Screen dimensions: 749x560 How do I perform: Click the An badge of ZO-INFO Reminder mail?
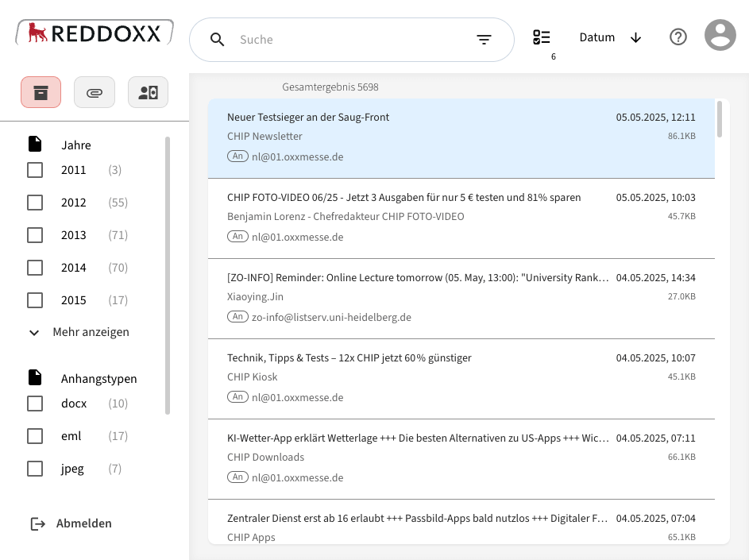237,317
